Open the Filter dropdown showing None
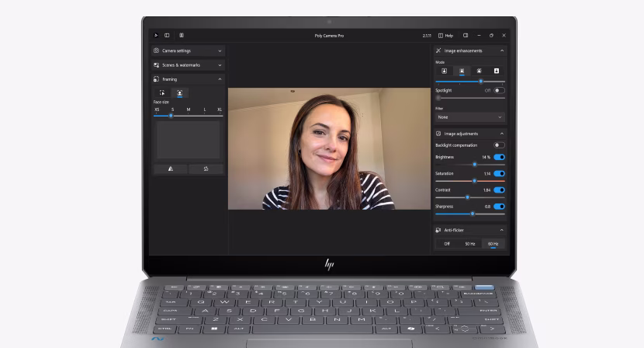 tap(470, 117)
